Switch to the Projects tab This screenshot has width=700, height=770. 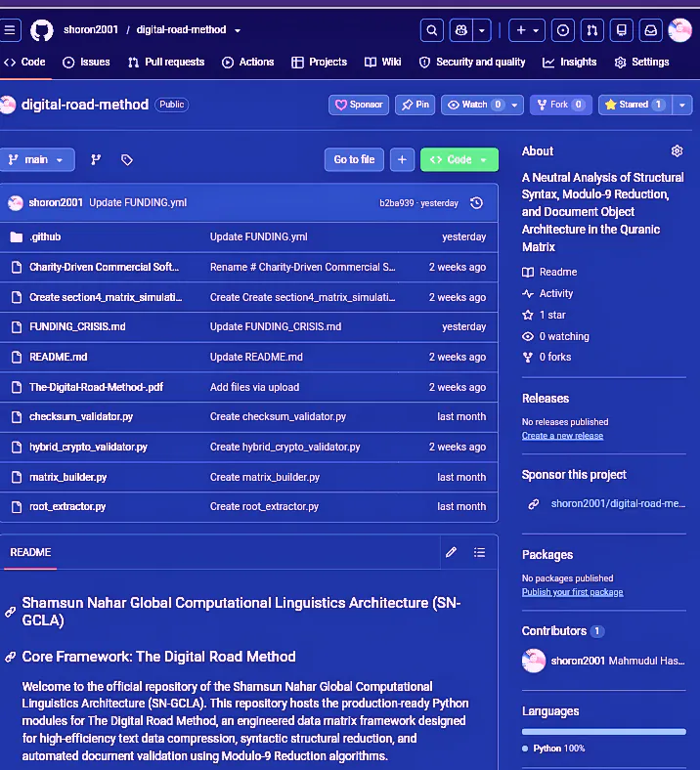point(320,62)
